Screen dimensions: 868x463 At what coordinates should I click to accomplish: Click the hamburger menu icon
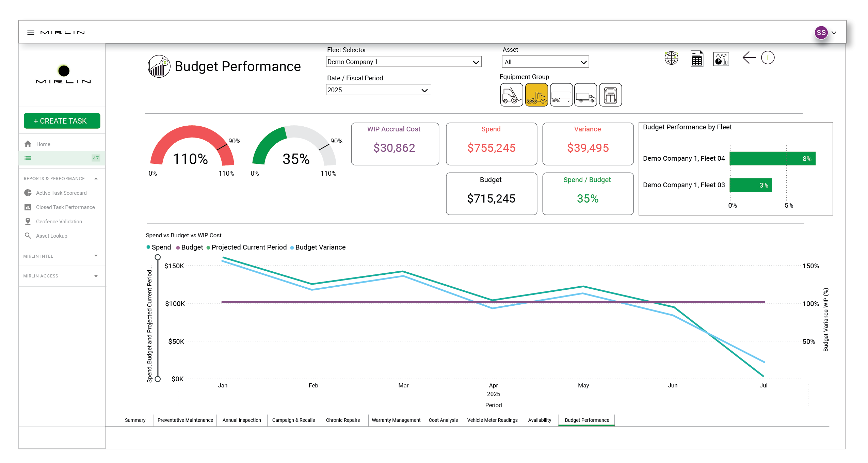tap(31, 33)
